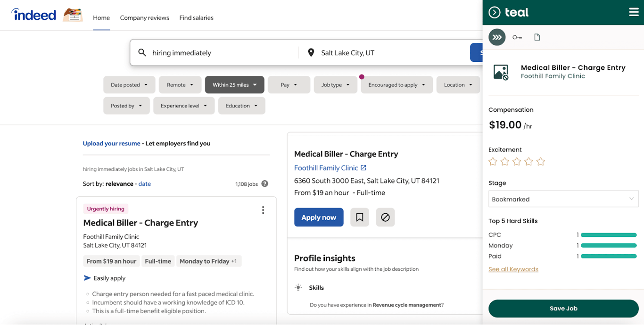
Task: Open the Experience level filter
Action: (x=184, y=106)
